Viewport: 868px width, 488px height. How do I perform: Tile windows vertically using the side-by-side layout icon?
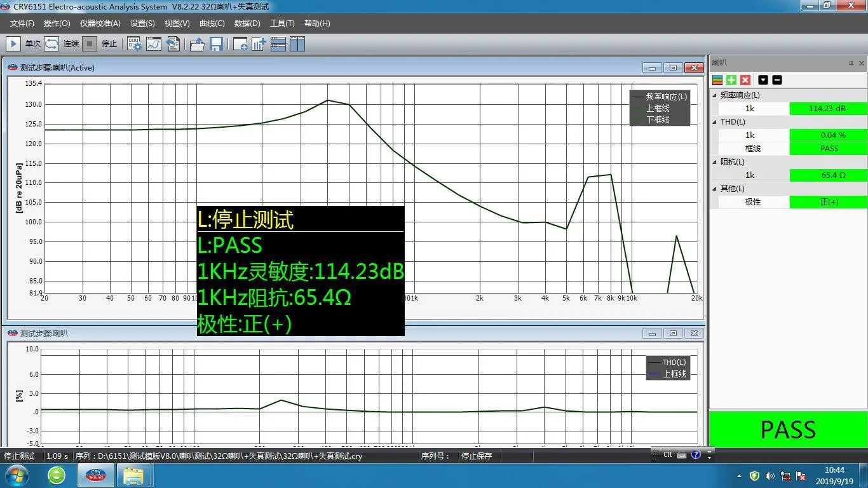coord(297,44)
